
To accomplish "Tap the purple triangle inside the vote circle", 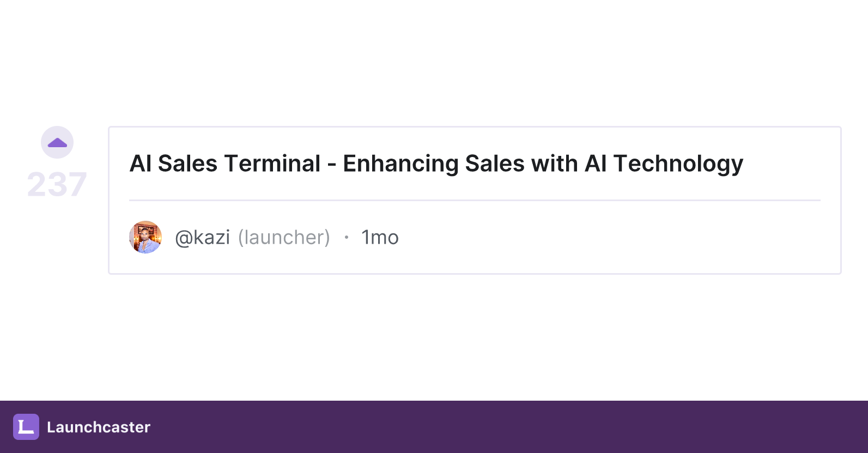I will coord(57,143).
